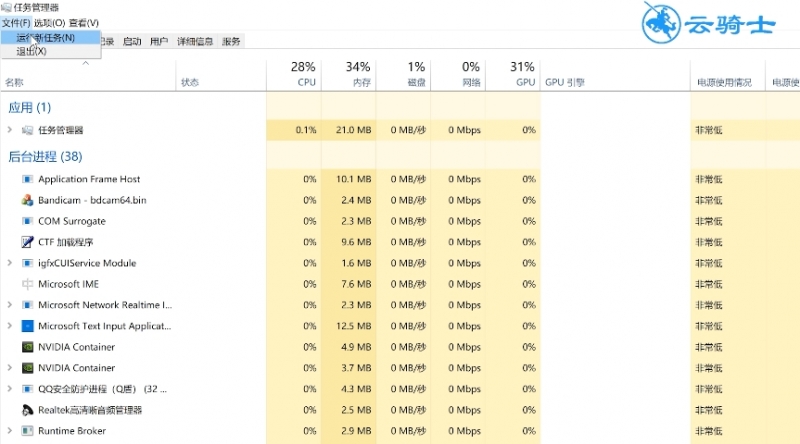
Task: Click first NVIDIA Container icon (4.9 MB)
Action: (28, 347)
